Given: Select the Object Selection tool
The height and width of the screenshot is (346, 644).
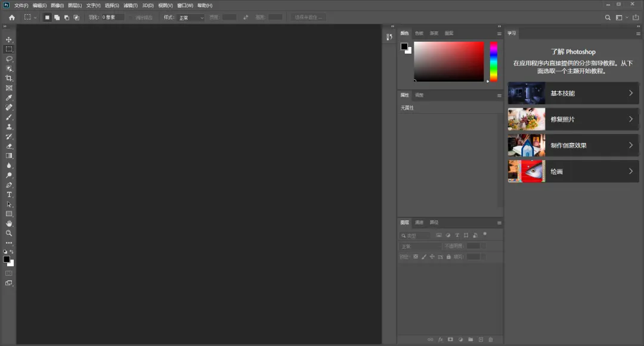Looking at the screenshot, I should point(8,68).
